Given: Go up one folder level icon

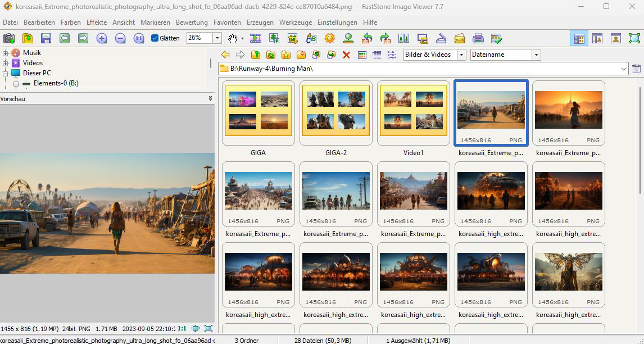Looking at the screenshot, I should (256, 55).
